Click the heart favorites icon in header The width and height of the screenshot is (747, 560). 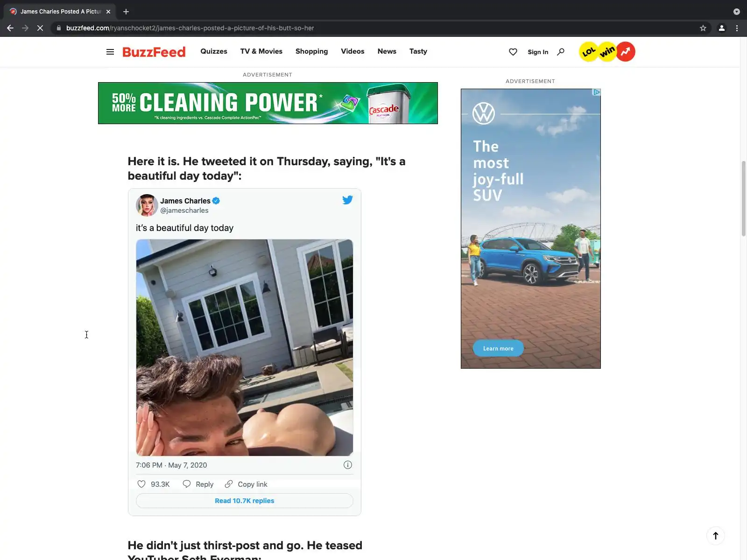pos(513,52)
